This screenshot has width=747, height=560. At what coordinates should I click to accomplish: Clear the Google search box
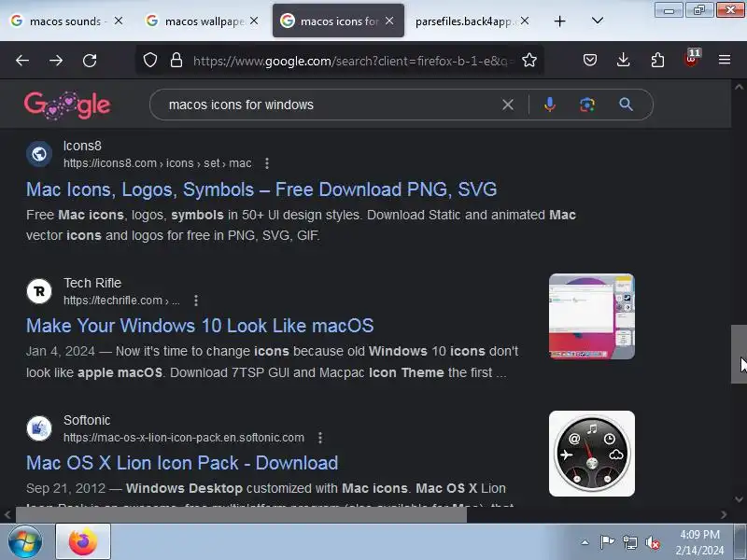point(508,105)
